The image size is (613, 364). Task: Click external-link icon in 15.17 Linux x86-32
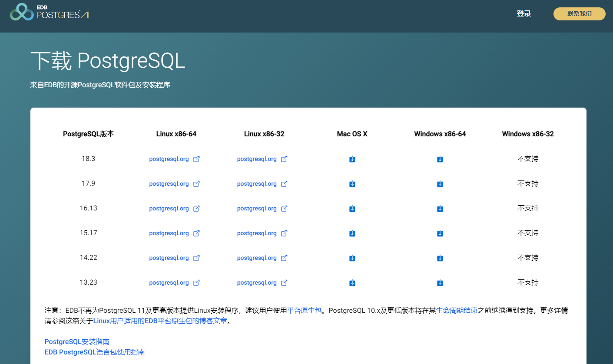pos(284,233)
